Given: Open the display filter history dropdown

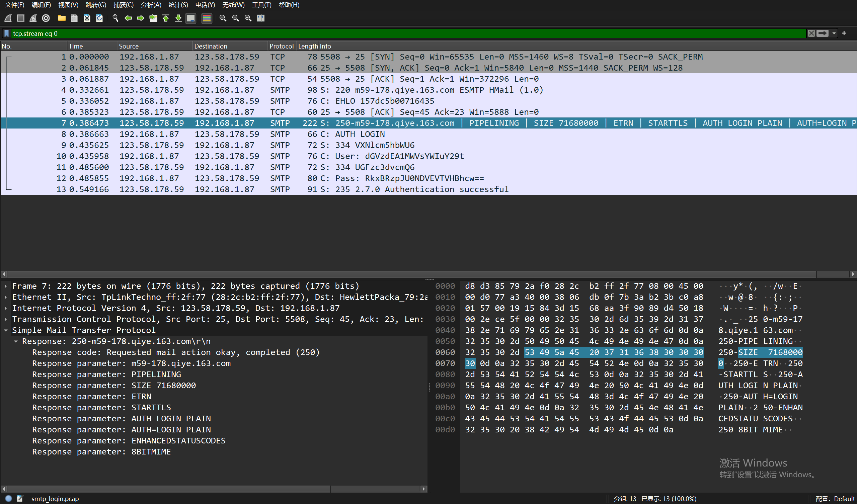Looking at the screenshot, I should pyautogui.click(x=834, y=33).
